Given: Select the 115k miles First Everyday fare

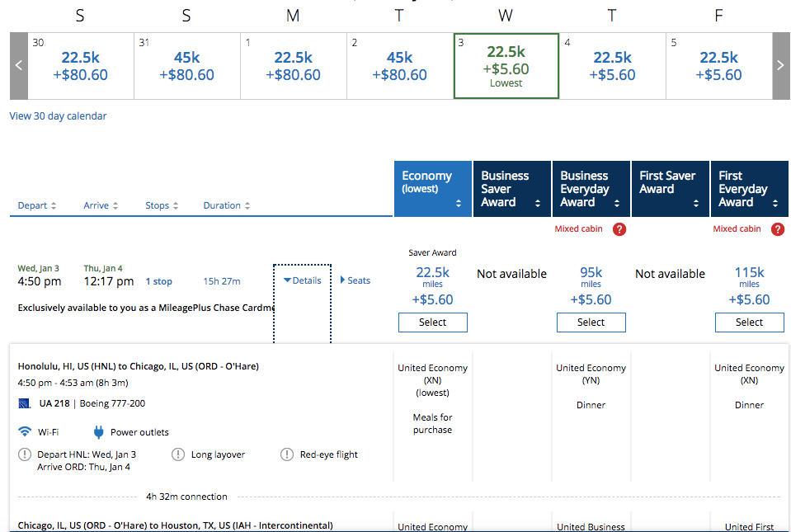Looking at the screenshot, I should (x=749, y=322).
